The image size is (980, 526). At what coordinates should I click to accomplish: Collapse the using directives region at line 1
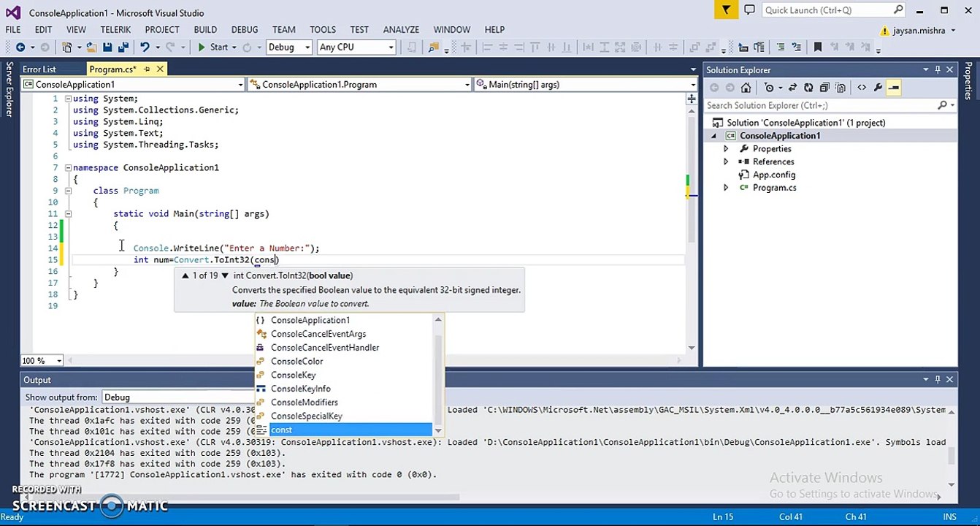click(x=68, y=99)
